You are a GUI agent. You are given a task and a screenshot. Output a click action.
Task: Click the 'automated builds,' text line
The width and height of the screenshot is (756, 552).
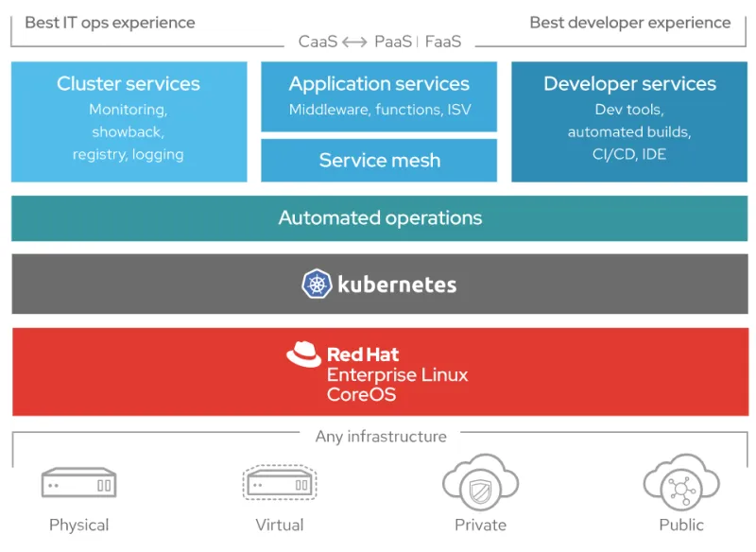click(x=629, y=132)
